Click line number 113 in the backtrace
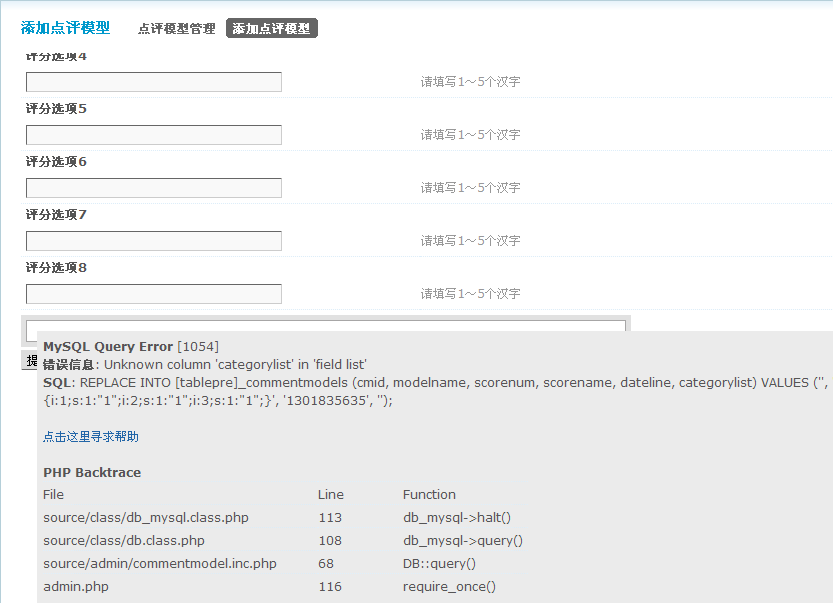833x603 pixels. pos(330,518)
